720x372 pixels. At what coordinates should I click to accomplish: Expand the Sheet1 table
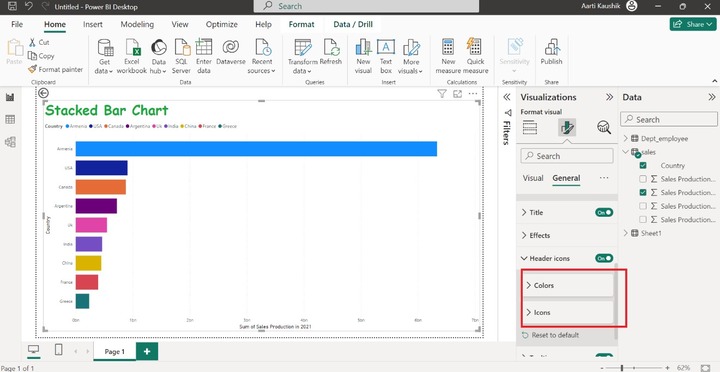625,233
